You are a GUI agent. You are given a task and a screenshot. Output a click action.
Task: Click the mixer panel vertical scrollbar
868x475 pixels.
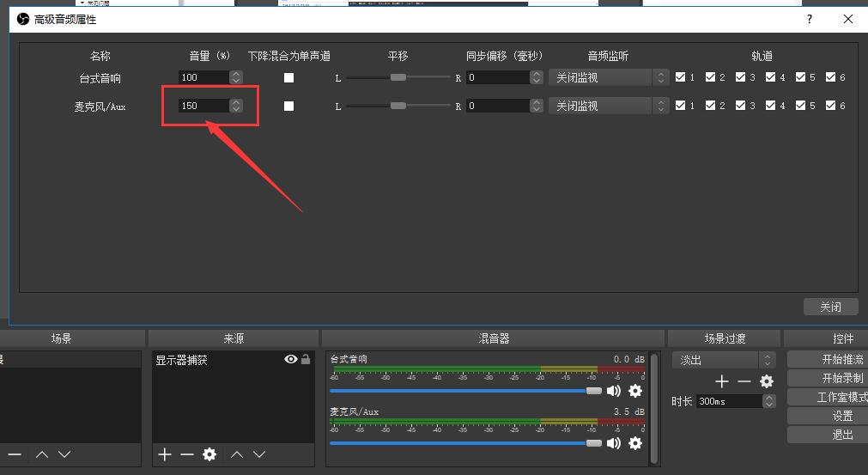[653, 409]
